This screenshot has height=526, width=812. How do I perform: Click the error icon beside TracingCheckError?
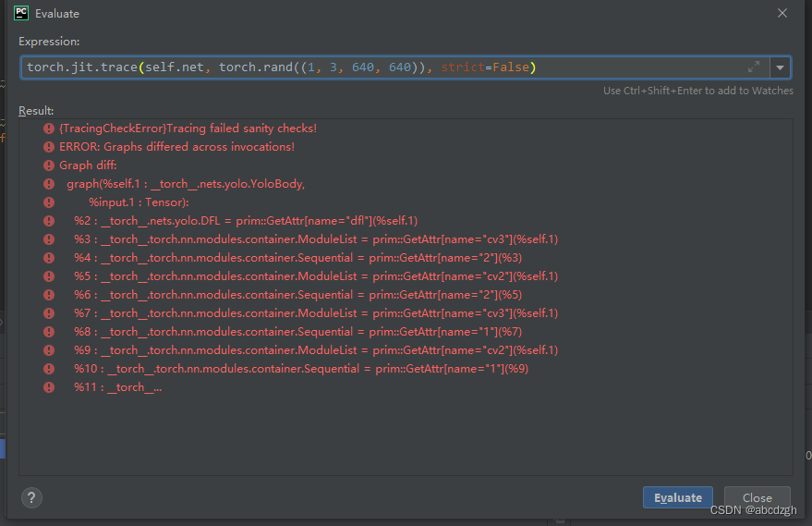coord(49,128)
